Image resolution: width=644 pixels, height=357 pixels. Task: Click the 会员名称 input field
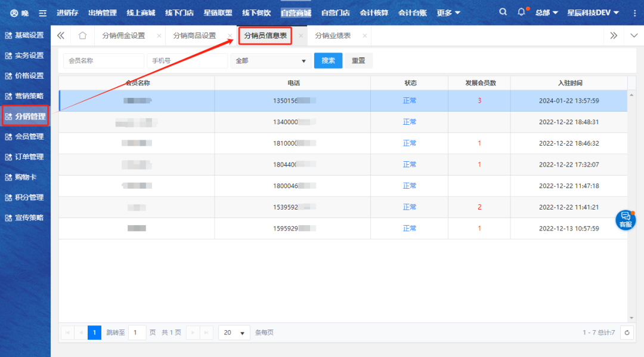point(104,61)
